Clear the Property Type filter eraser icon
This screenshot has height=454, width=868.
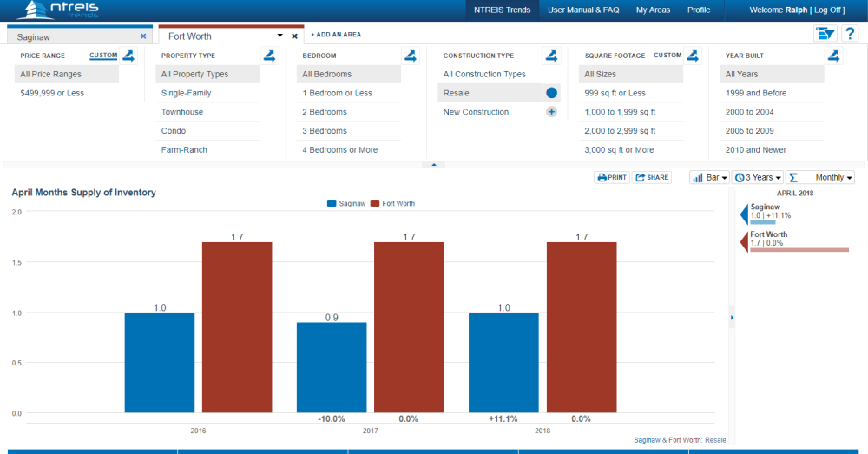(270, 56)
